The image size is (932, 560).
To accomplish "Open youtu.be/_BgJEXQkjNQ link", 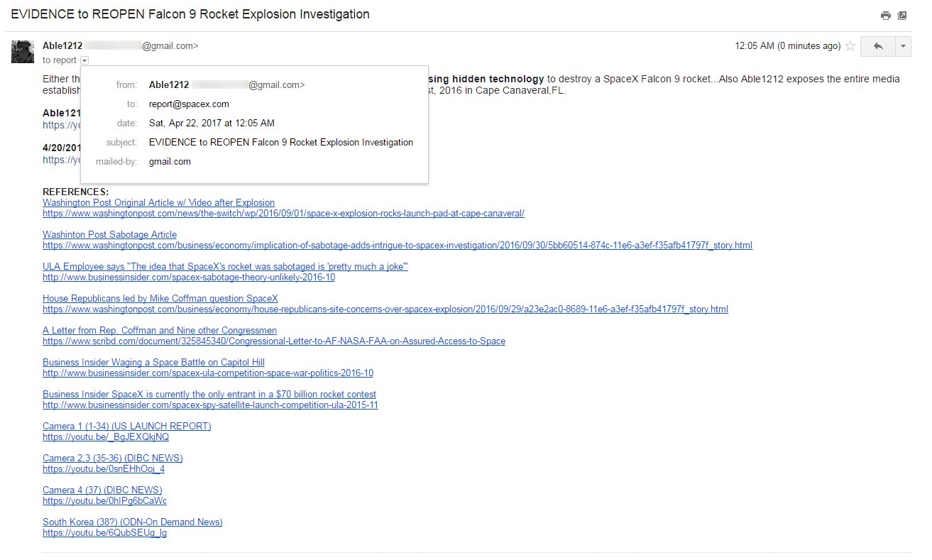I will [x=106, y=437].
